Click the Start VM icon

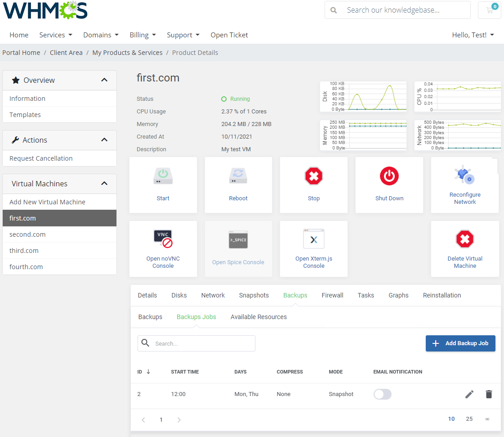pyautogui.click(x=163, y=176)
